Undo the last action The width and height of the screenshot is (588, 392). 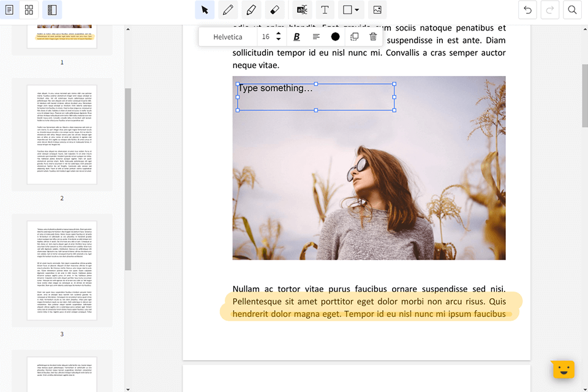528,10
